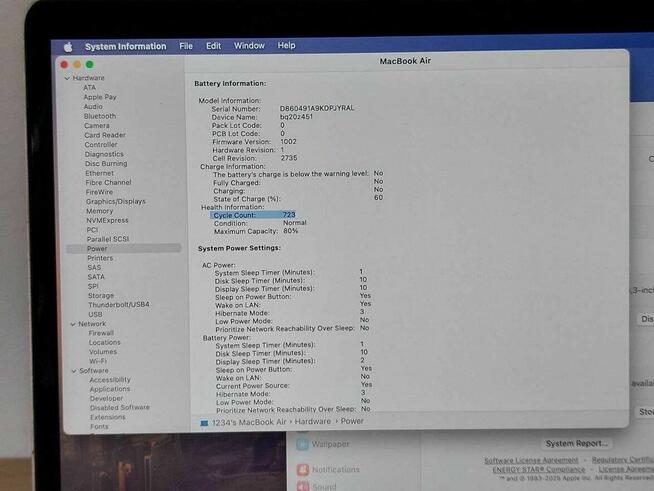Select Fibre Channel in the sidebar

pos(108,183)
